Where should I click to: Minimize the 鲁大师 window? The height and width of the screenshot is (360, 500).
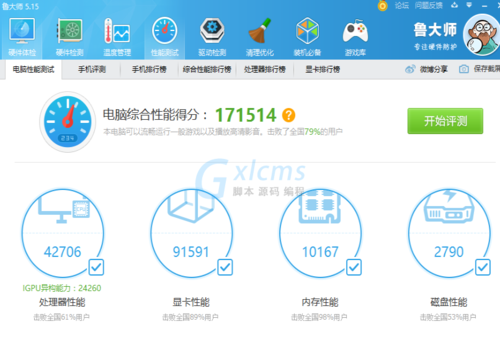tap(484, 5)
